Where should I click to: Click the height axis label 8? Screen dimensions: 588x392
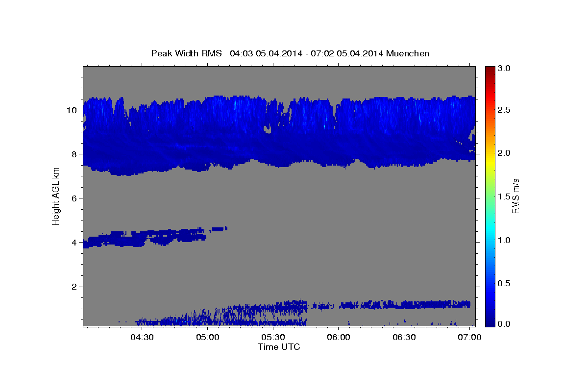[75, 154]
